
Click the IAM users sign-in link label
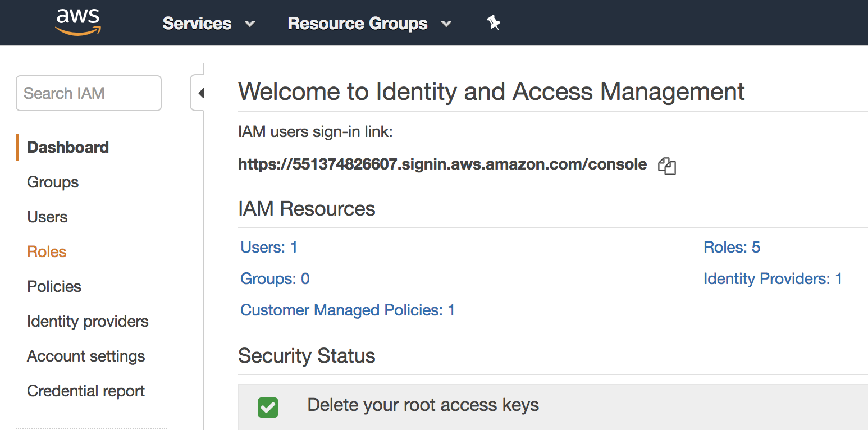pos(315,132)
